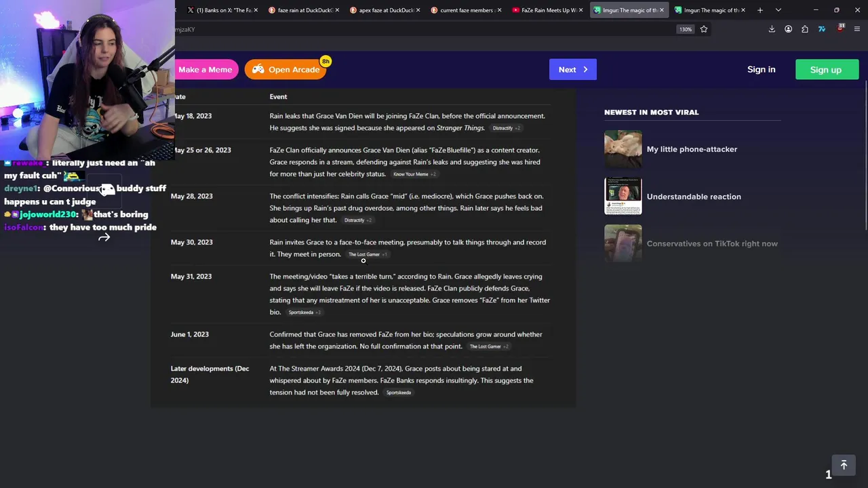Click the Open Arcade button

286,69
